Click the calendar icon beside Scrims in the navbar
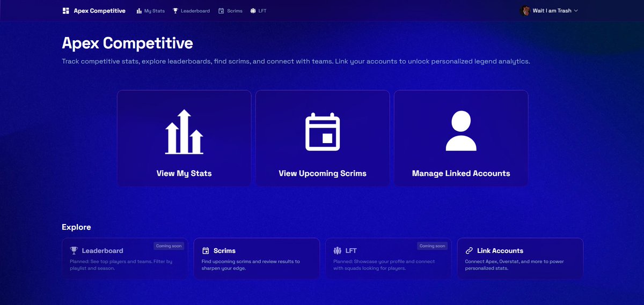Image resolution: width=644 pixels, height=305 pixels. 221,11
